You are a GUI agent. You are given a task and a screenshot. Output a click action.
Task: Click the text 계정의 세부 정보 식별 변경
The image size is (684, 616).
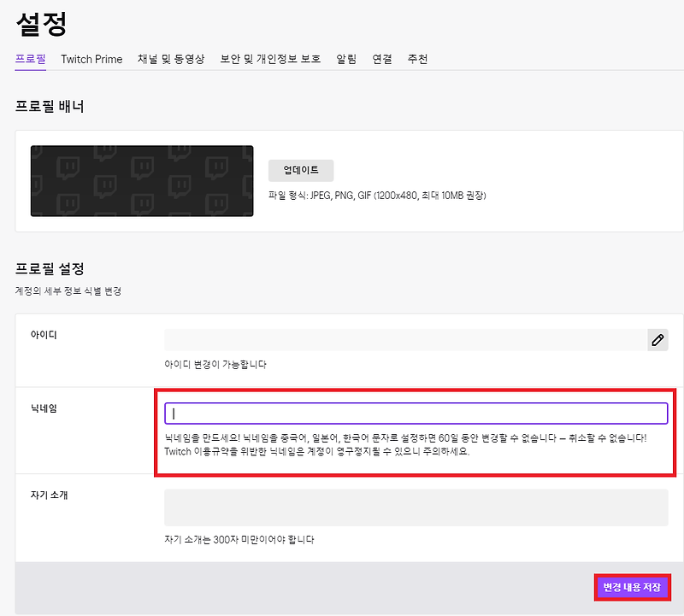68,290
